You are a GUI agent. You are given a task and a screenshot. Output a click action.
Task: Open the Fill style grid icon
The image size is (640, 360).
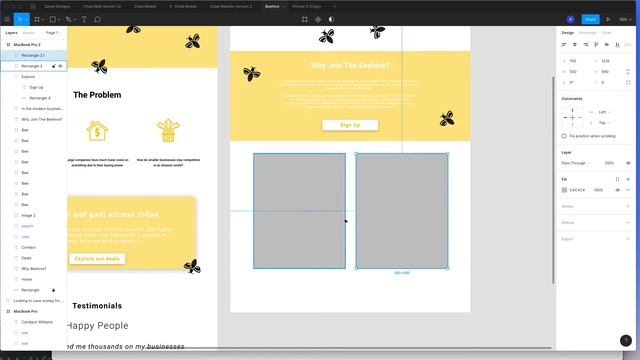coord(618,179)
